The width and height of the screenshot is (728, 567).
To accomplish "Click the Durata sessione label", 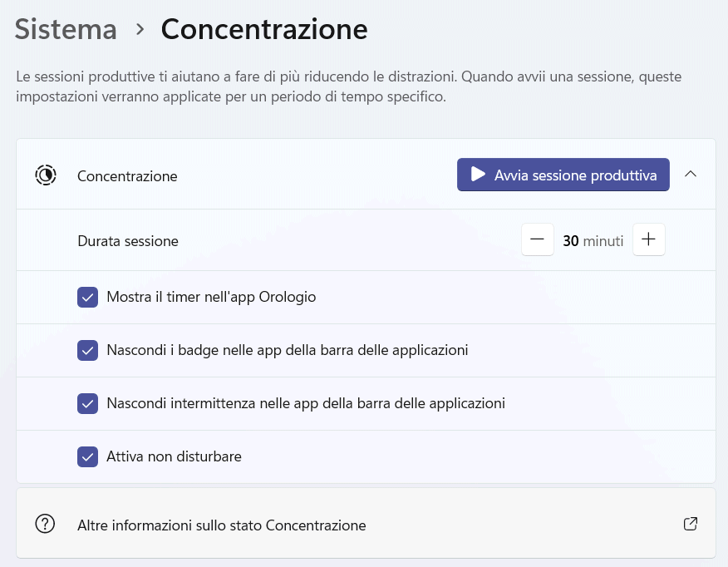I will [x=128, y=241].
